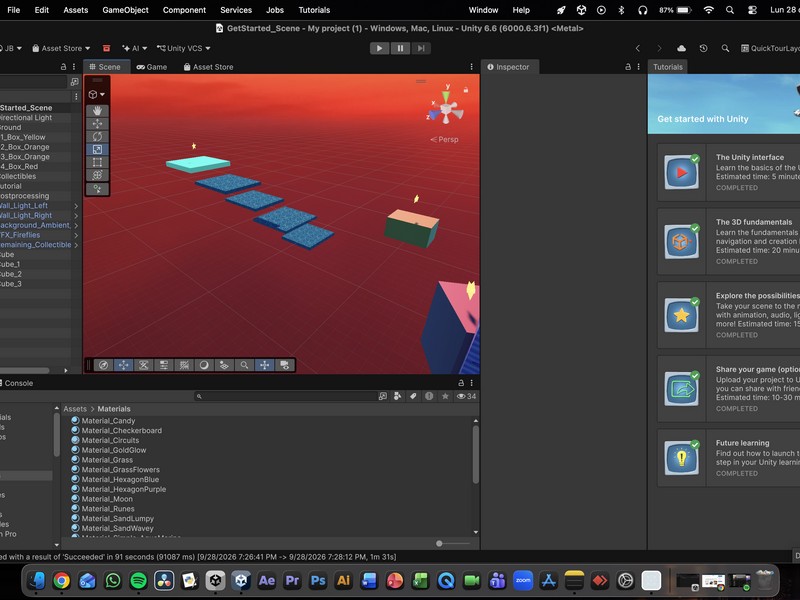Screen dimensions: 800x600
Task: Open the GameObject menu
Action: [126, 10]
